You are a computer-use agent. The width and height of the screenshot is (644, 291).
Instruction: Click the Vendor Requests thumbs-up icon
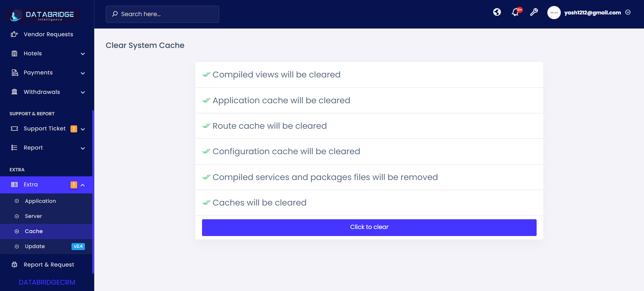(x=14, y=34)
